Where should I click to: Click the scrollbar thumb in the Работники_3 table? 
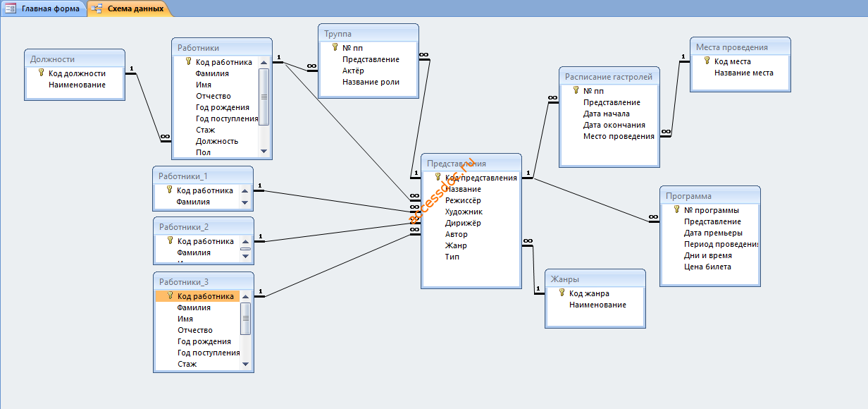(245, 319)
